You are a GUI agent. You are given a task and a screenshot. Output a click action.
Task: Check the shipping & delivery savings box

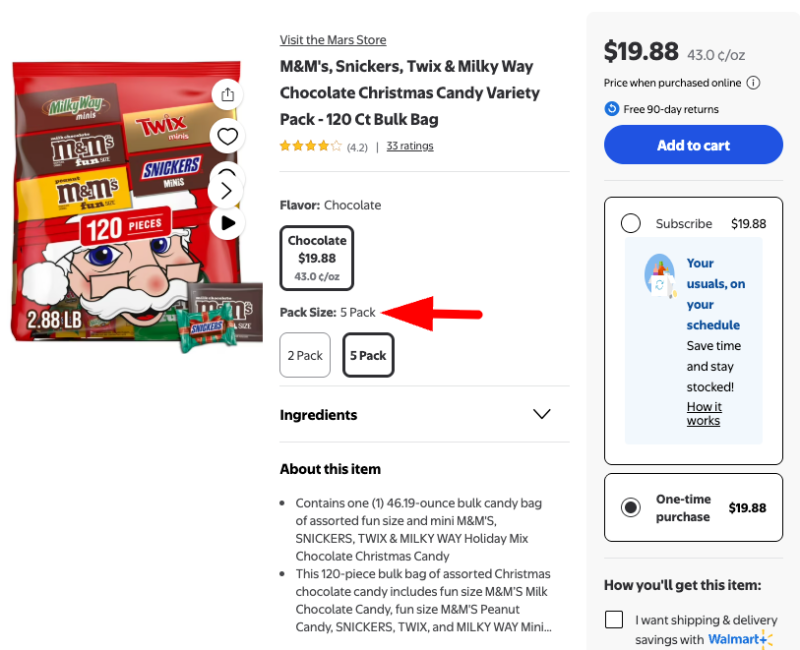tap(614, 620)
